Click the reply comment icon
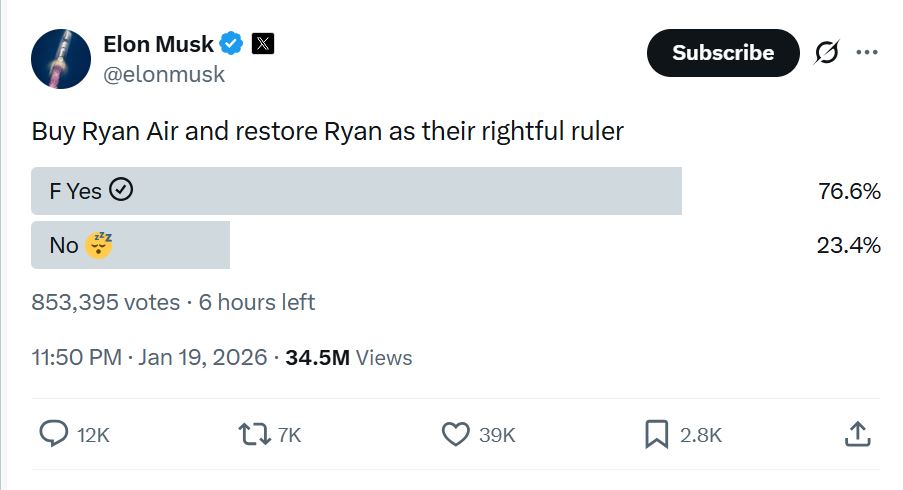 point(52,433)
